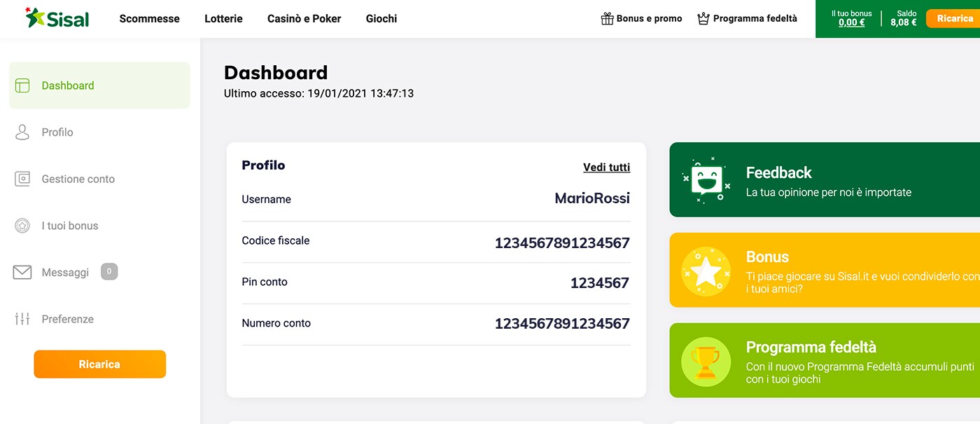Screen dimensions: 980x424
Task: Click 'La tua opinione per noi è importante' text
Action: coord(829,192)
